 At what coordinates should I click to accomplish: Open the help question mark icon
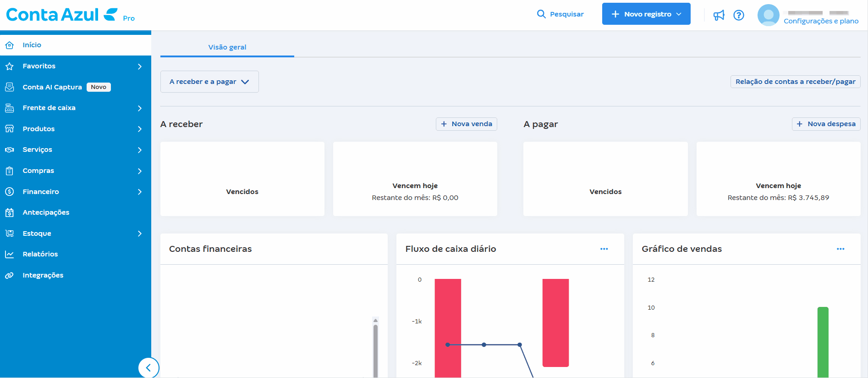coord(738,15)
